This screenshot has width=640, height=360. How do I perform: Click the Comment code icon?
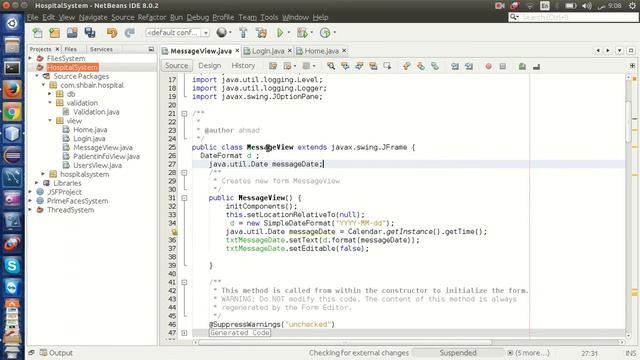point(522,66)
